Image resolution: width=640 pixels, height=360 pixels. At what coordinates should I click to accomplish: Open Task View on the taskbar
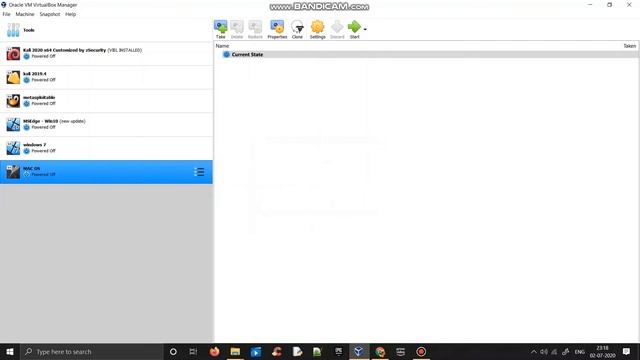point(193,351)
